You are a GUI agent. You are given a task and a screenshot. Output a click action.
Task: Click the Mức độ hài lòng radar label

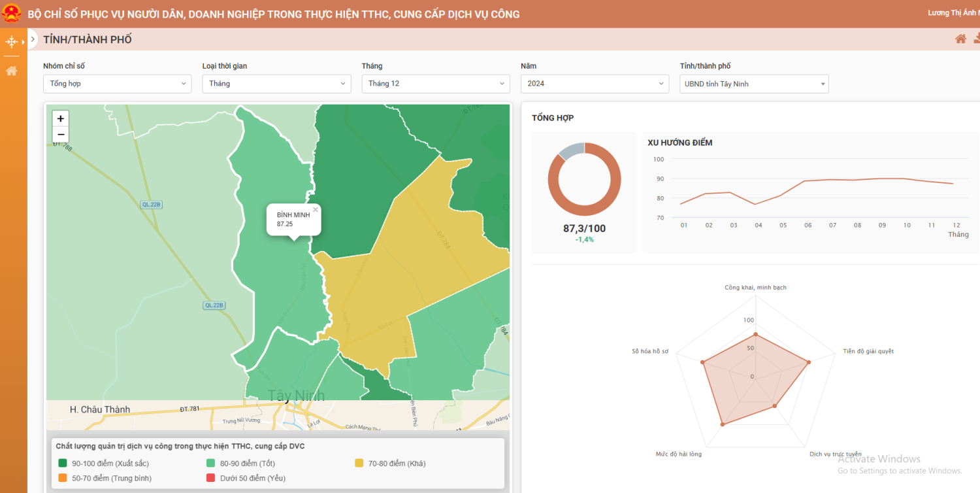(679, 454)
